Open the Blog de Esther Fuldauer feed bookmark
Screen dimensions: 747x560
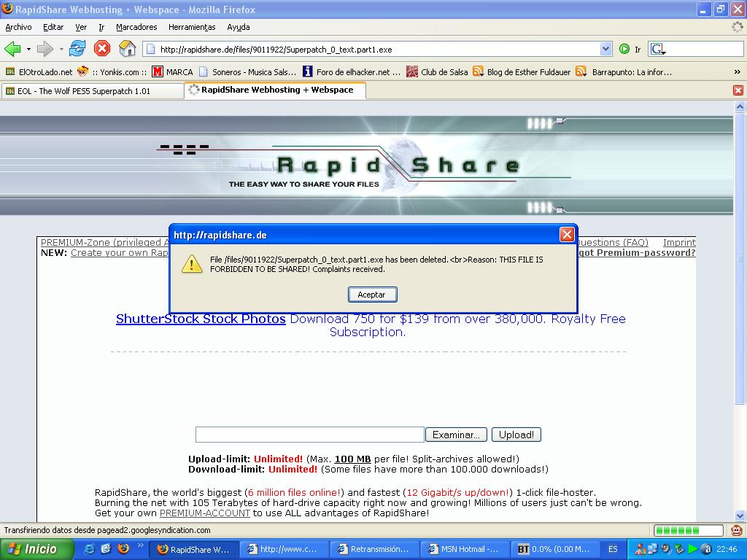522,72
